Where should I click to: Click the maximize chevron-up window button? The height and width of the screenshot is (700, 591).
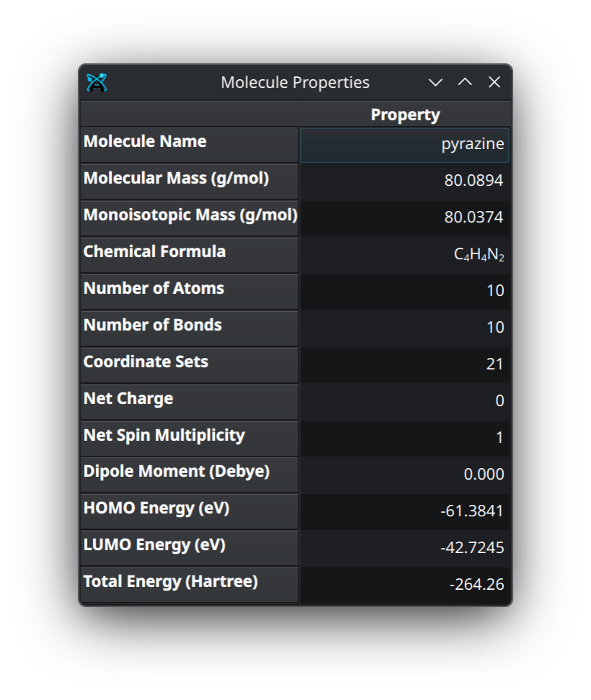465,83
